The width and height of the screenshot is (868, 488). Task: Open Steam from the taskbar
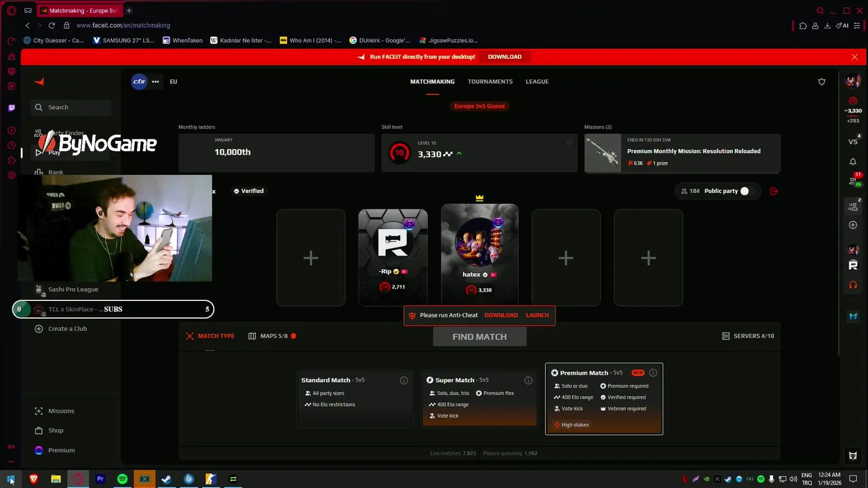click(x=166, y=479)
